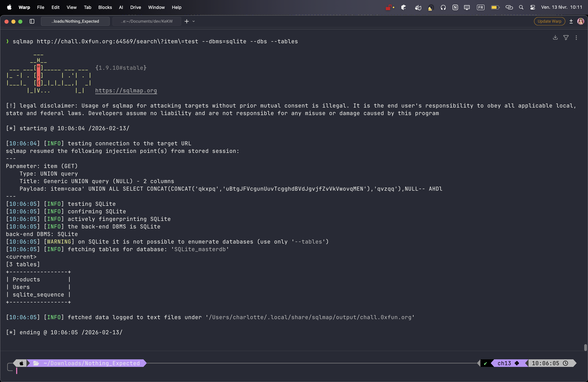Open the three-dot block options menu
Image resolution: width=588 pixels, height=382 pixels.
(x=576, y=37)
